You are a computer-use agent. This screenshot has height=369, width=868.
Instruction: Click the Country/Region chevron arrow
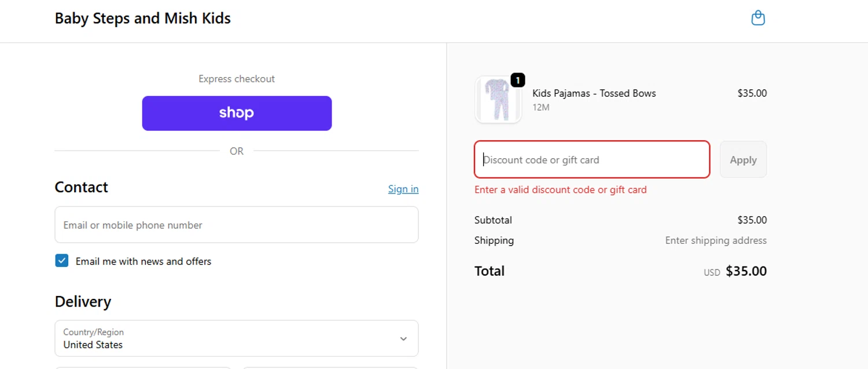403,339
